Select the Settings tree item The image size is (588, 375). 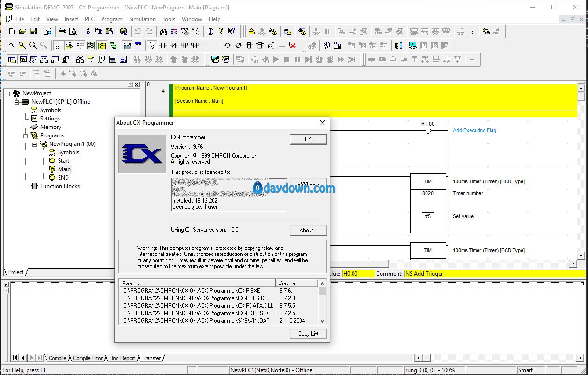(50, 119)
